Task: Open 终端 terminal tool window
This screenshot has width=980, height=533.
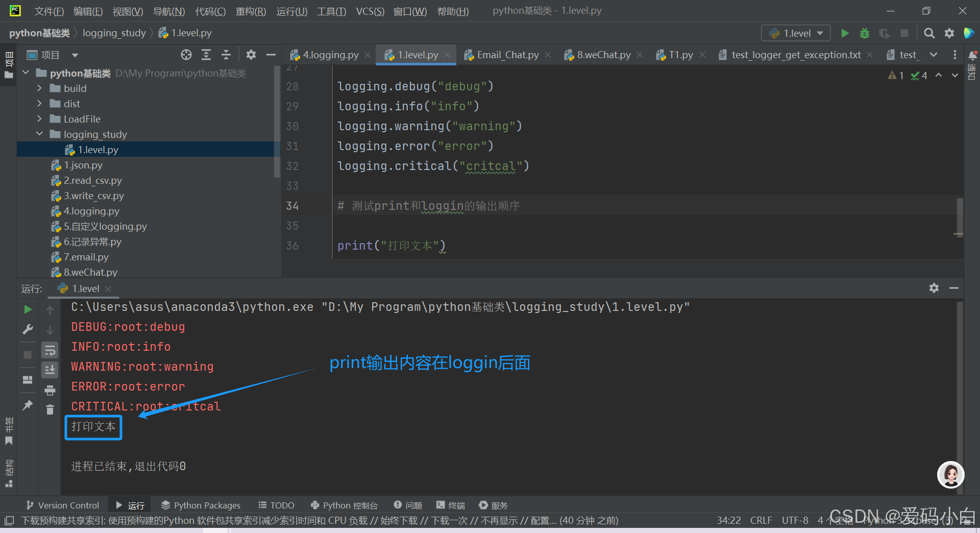Action: (451, 505)
